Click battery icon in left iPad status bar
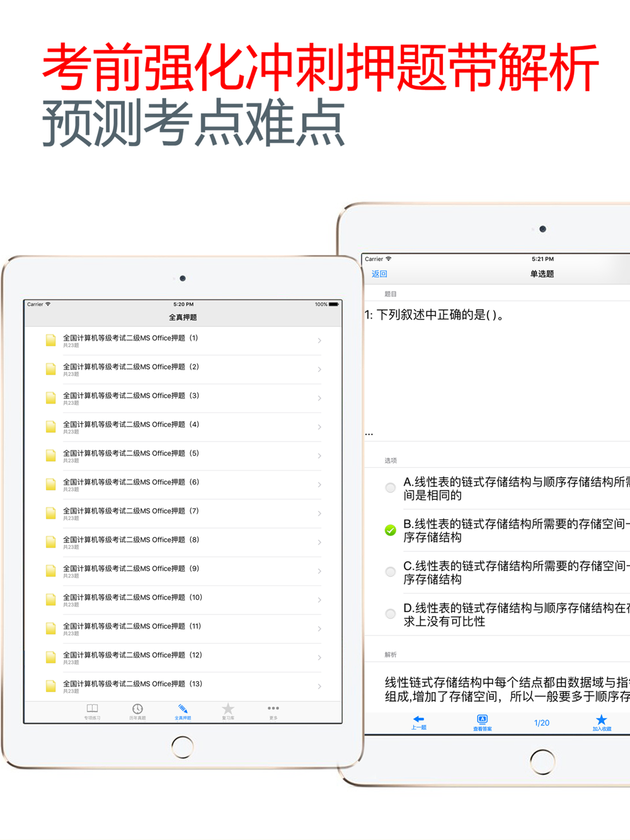This screenshot has height=840, width=630. [334, 304]
